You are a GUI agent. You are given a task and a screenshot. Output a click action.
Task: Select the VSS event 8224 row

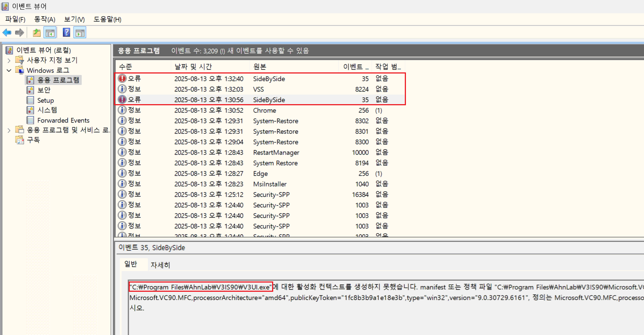pos(259,89)
